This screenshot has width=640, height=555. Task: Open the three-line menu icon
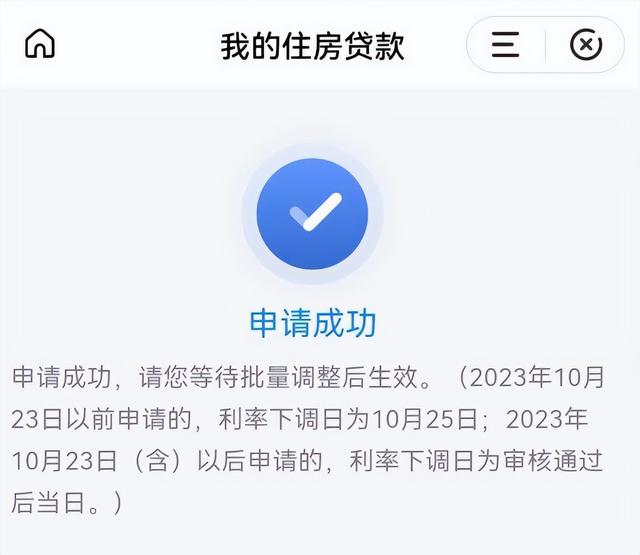tap(505, 44)
